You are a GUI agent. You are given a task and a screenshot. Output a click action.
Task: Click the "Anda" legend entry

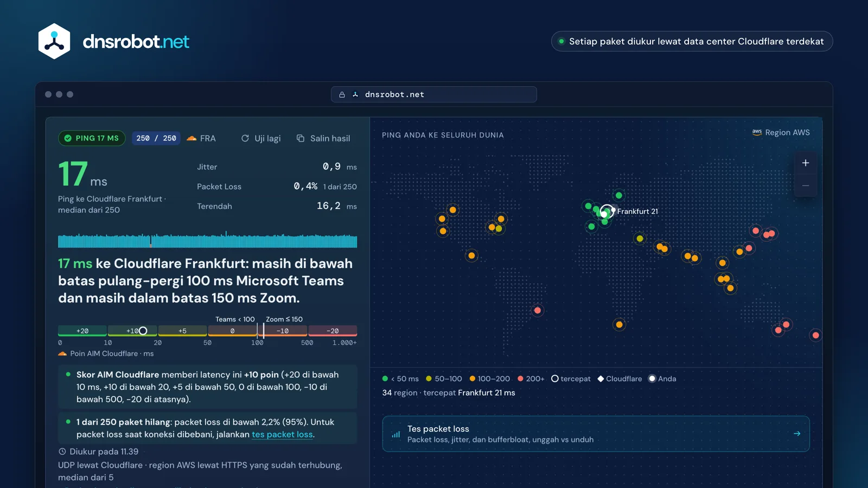point(662,378)
